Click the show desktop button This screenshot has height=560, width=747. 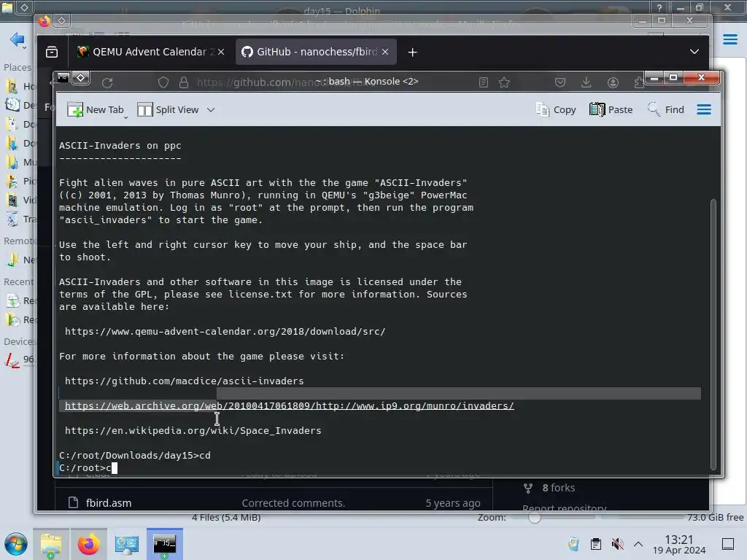[728, 544]
